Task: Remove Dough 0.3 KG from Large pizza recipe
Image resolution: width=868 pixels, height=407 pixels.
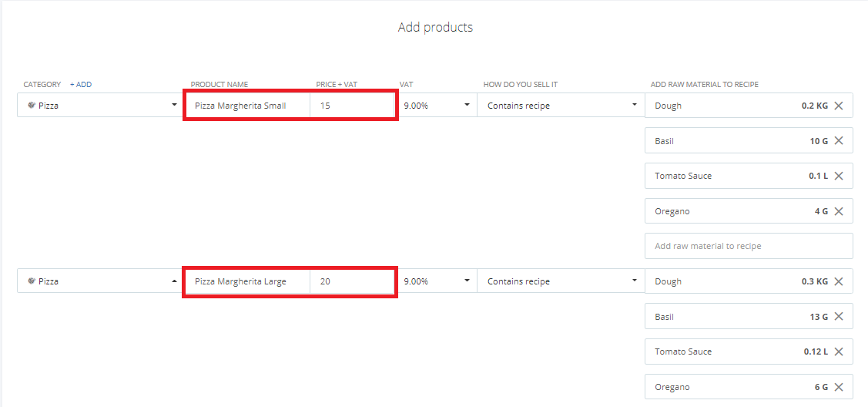Action: click(839, 281)
